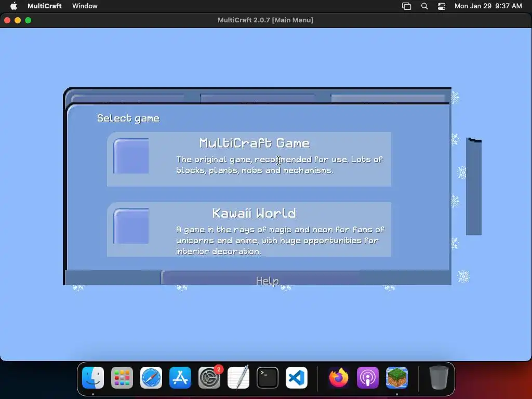This screenshot has height=399, width=532.
Task: Open Launchpad from the Dock
Action: (122, 378)
